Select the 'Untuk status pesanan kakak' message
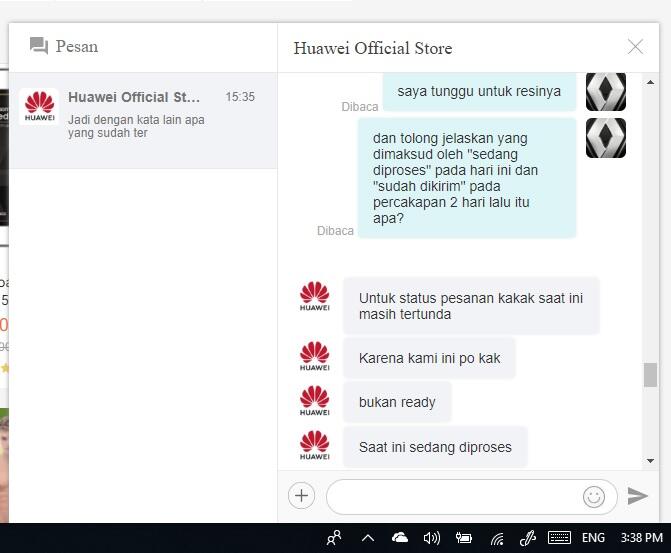The width and height of the screenshot is (671, 553). [471, 306]
